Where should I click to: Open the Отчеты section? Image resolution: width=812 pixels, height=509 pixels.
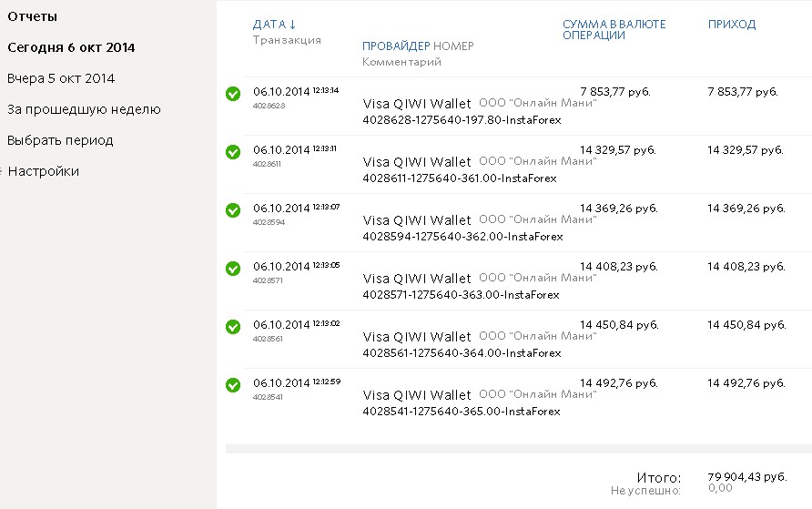(x=32, y=16)
